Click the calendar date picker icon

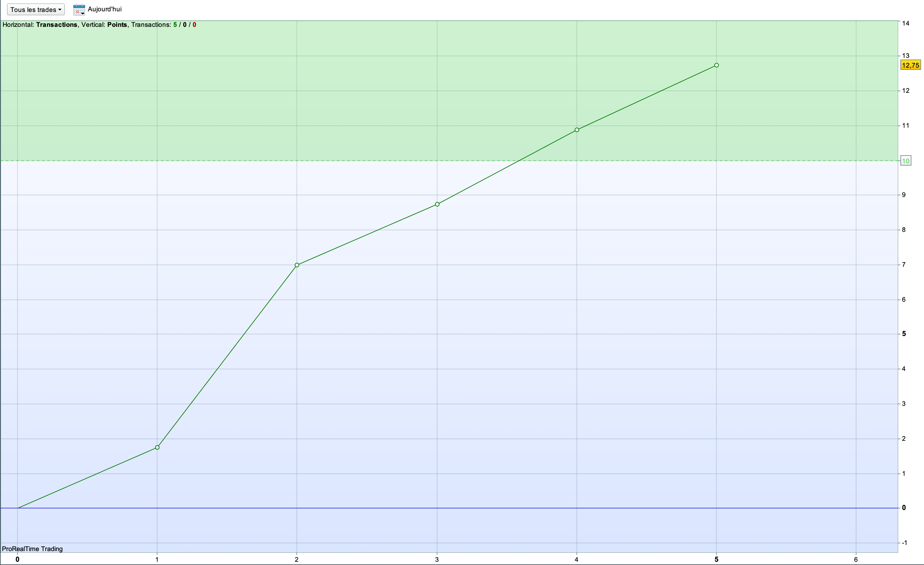79,10
